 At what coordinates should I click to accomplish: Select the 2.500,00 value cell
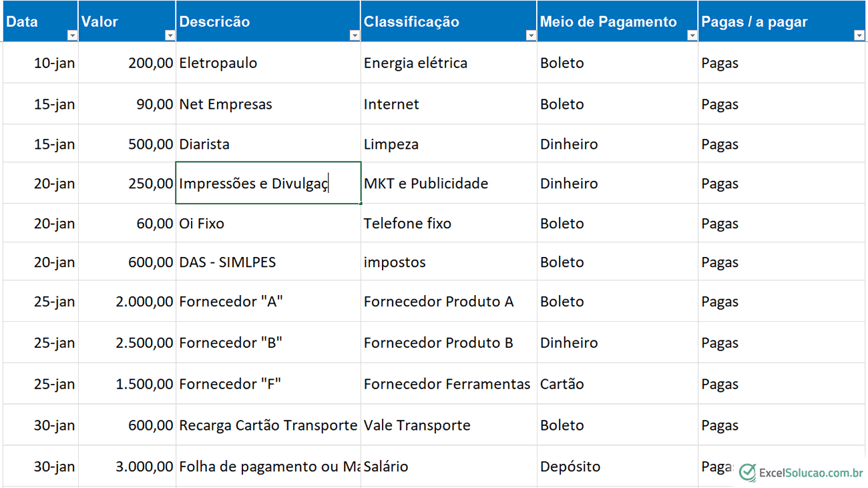(127, 342)
